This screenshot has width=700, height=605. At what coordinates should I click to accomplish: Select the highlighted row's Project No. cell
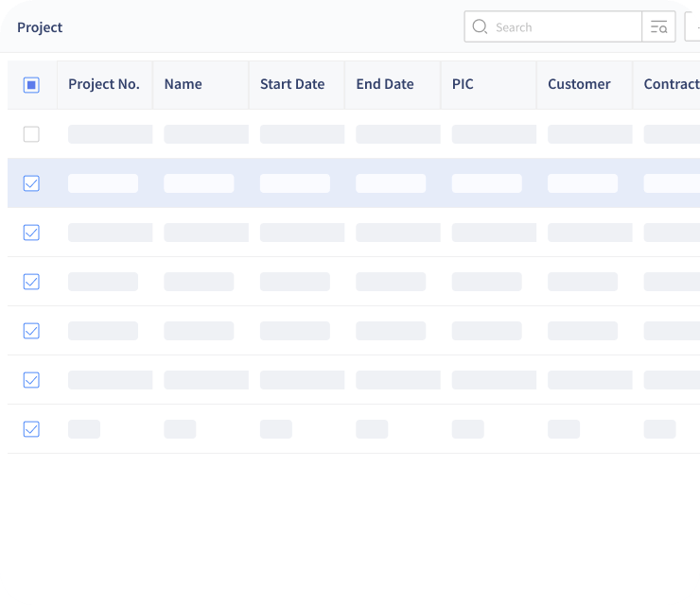pyautogui.click(x=103, y=183)
